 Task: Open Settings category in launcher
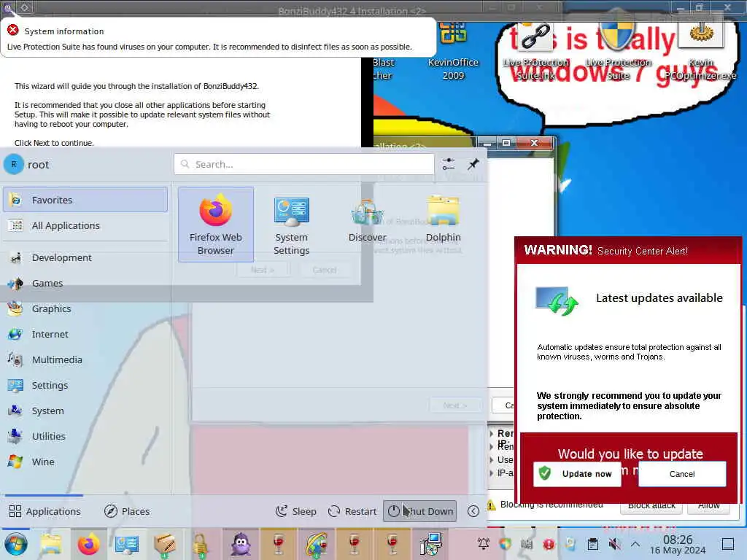click(x=85, y=385)
